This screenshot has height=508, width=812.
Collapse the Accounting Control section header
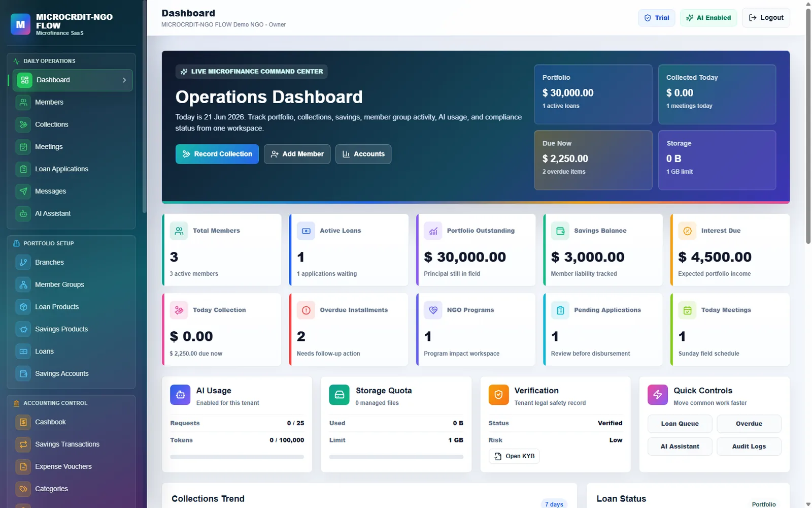pyautogui.click(x=71, y=403)
